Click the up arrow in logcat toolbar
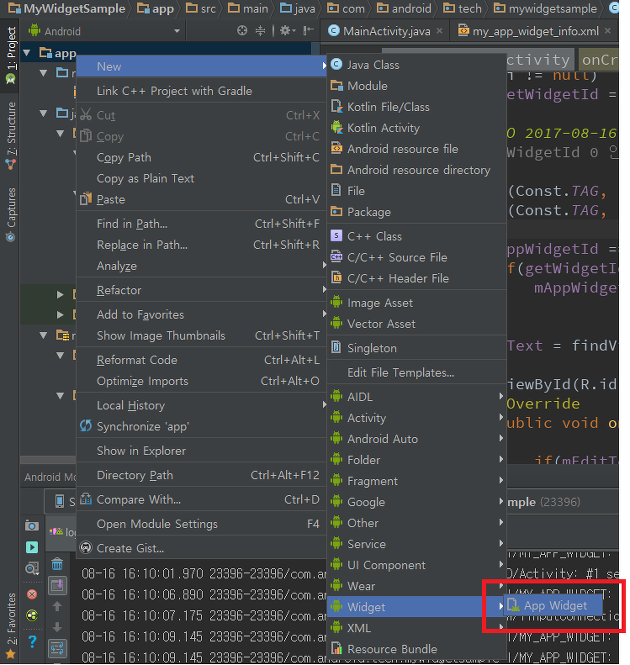Screen dimensions: 630x665 (x=57, y=606)
